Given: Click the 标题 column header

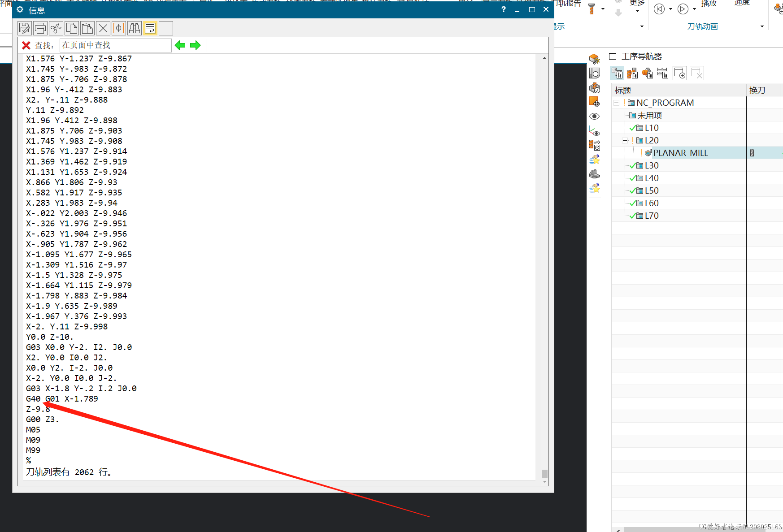Looking at the screenshot, I should 679,90.
